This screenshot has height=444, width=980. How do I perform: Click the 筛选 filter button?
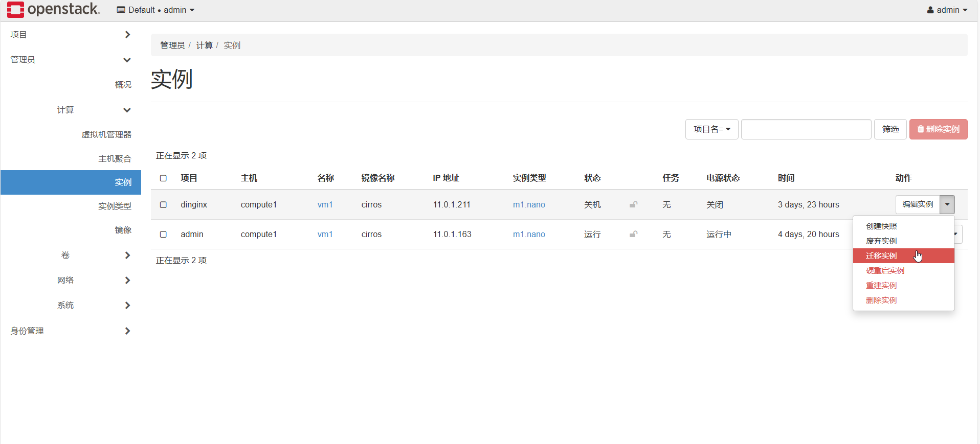(x=890, y=129)
